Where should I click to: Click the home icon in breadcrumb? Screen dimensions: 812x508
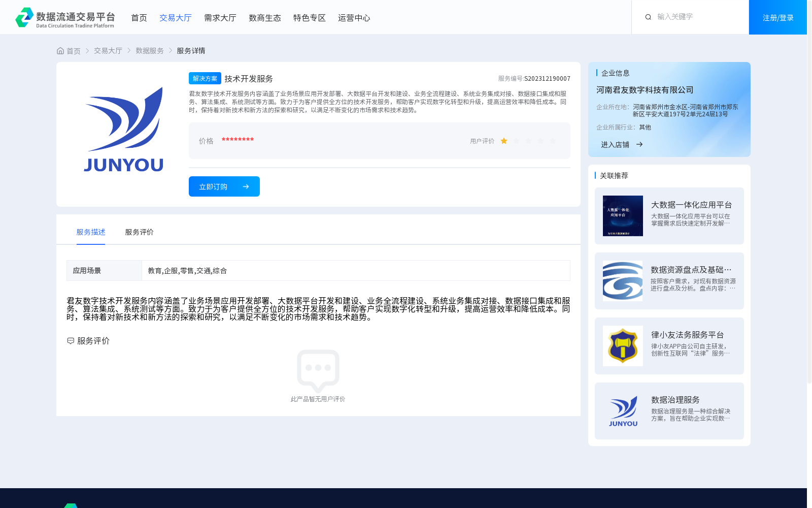tap(60, 51)
